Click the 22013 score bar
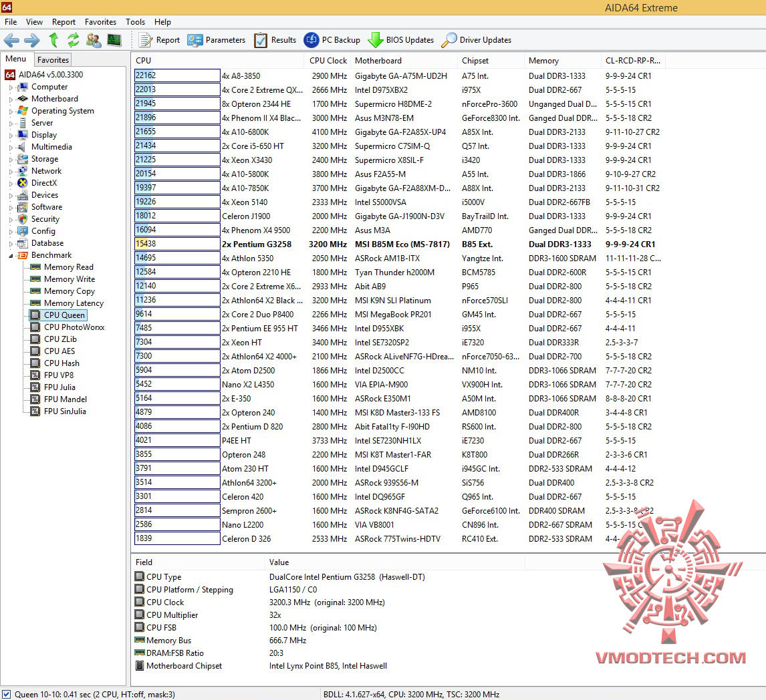 [x=177, y=90]
